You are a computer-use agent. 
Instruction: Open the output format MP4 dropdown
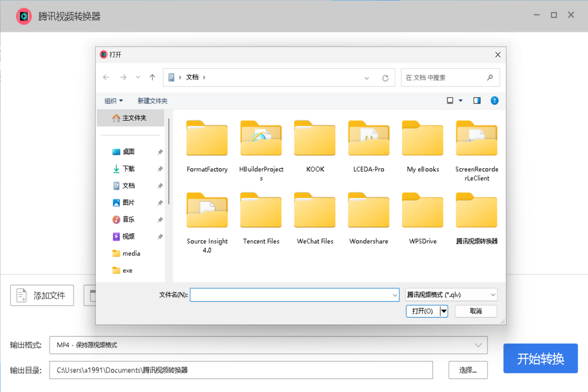click(x=268, y=345)
